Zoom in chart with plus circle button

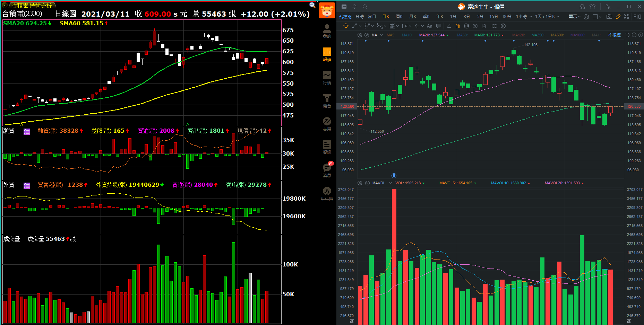point(640,35)
